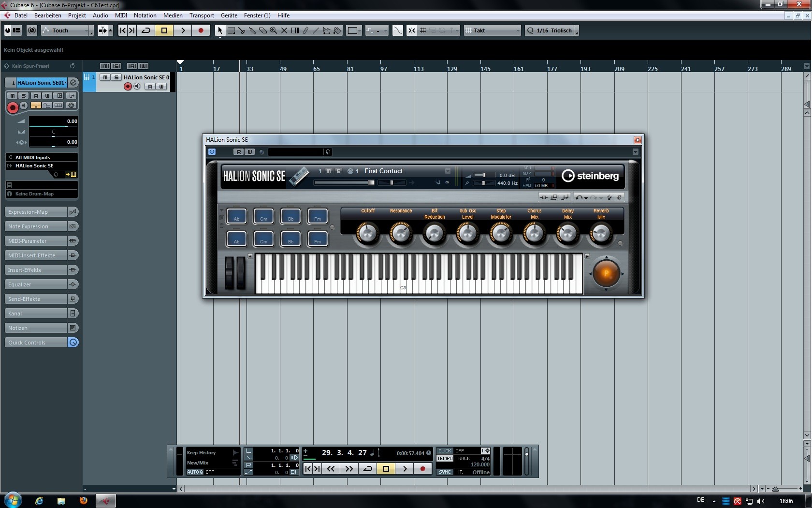Click the orange P sphere control in HALion
Image resolution: width=812 pixels, height=508 pixels.
coord(606,273)
